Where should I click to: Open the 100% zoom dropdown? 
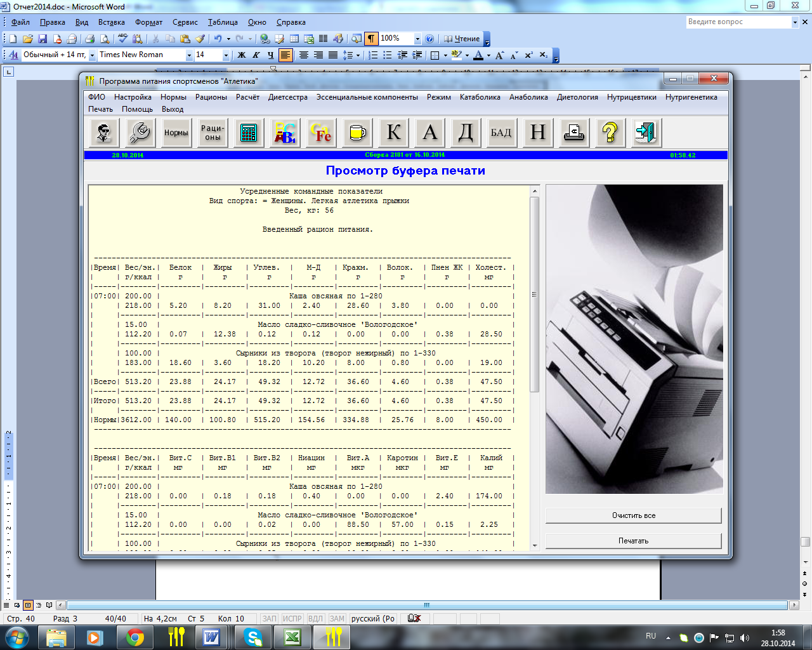pos(417,39)
